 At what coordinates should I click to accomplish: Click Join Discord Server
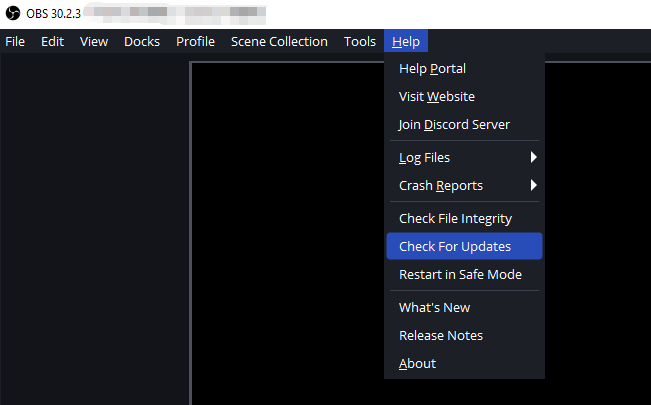(x=454, y=125)
